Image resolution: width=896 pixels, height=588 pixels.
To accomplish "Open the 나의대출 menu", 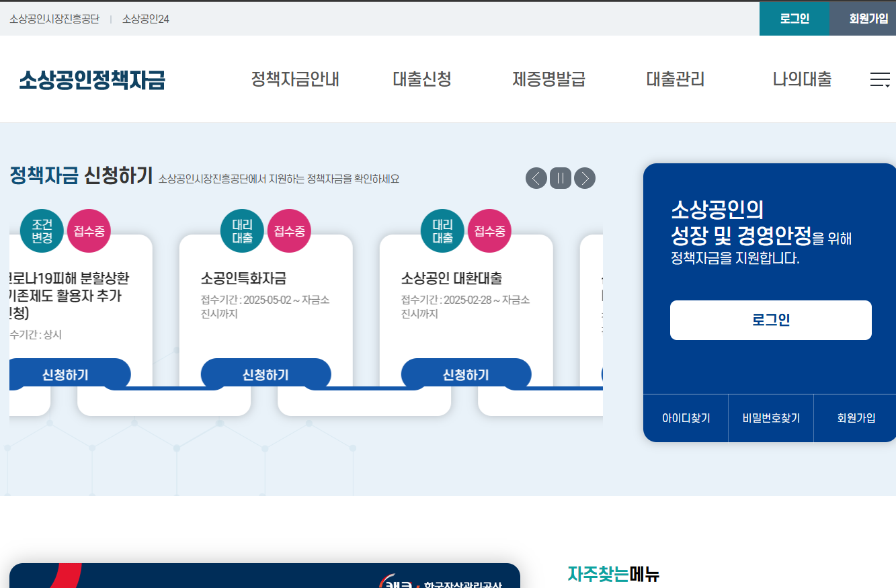I will tap(802, 79).
